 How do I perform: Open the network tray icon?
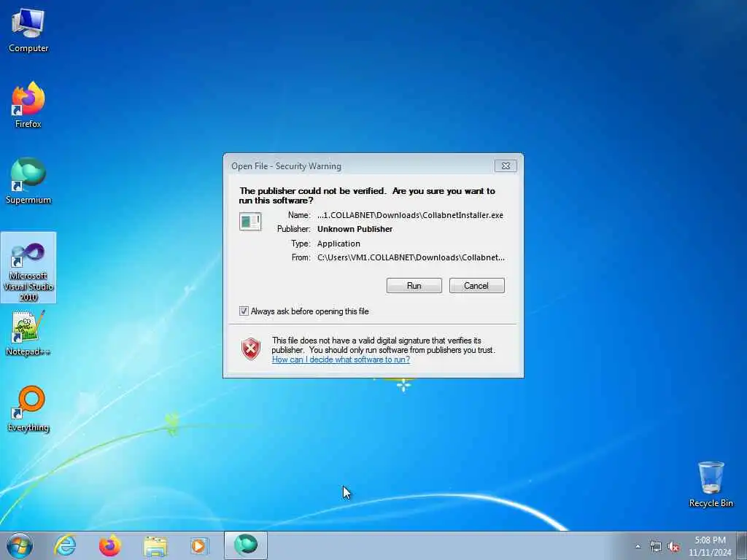(656, 547)
